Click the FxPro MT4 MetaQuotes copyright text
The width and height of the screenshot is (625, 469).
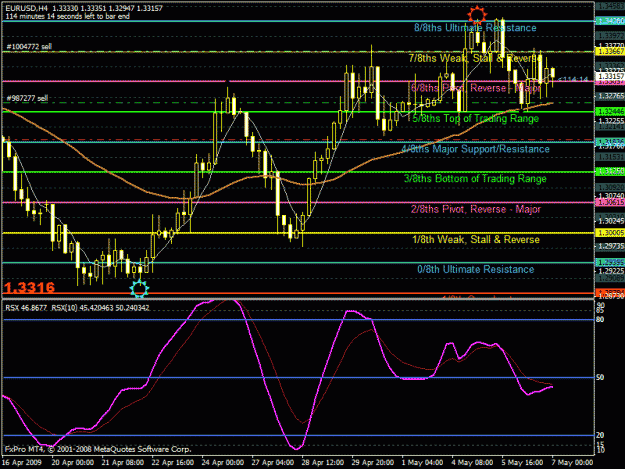pos(98,449)
